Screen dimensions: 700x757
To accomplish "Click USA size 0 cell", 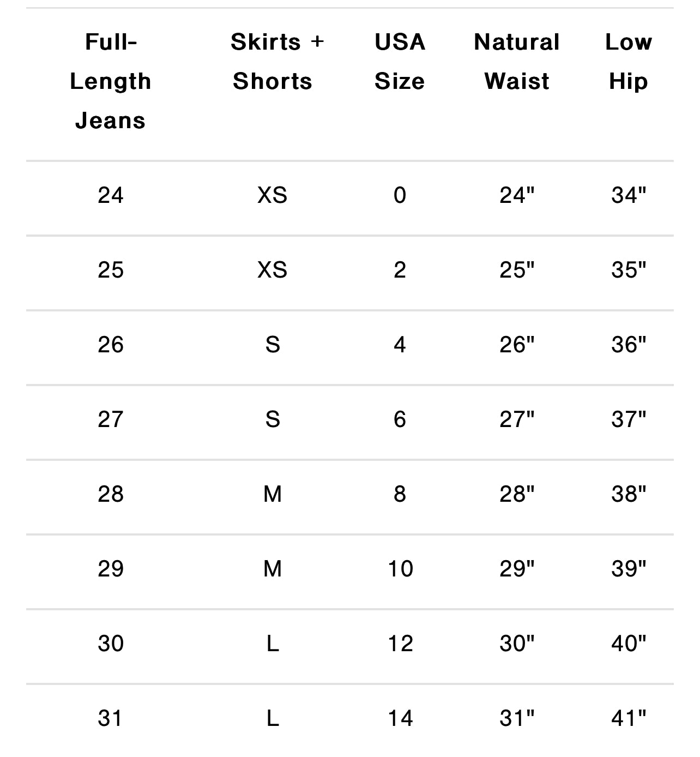I will pos(400,195).
